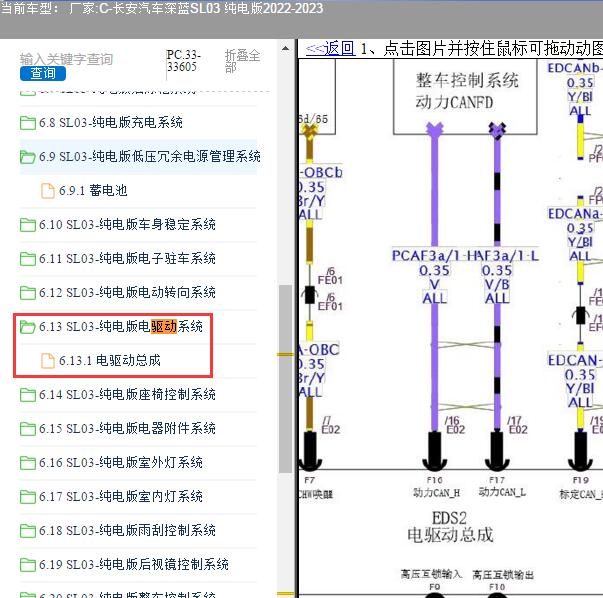The height and width of the screenshot is (598, 603).
Task: Click the F19 标定CAN pin label
Action: click(580, 488)
